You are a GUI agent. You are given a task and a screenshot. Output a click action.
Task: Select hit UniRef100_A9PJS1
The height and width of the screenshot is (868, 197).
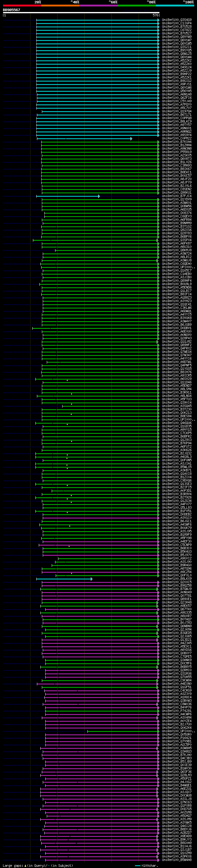pyautogui.click(x=177, y=84)
